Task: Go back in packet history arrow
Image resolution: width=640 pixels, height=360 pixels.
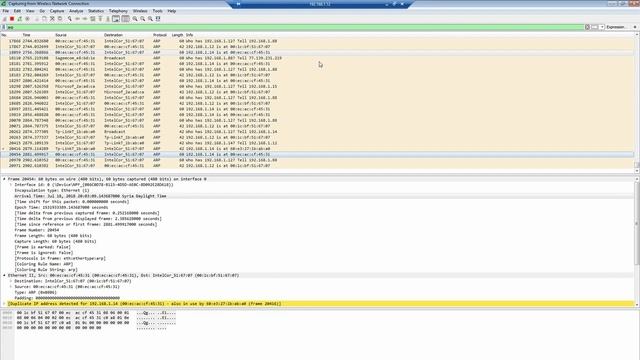Action: [x=77, y=19]
